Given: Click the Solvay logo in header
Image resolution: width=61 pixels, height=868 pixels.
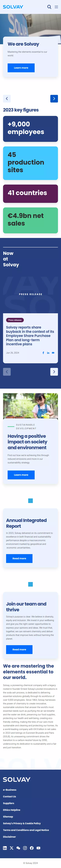Looking at the screenshot, I should click(13, 7).
